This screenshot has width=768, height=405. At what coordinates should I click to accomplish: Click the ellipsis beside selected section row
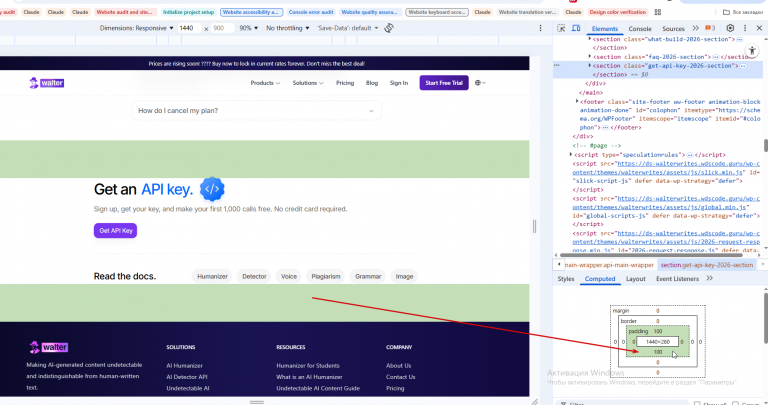pos(556,65)
